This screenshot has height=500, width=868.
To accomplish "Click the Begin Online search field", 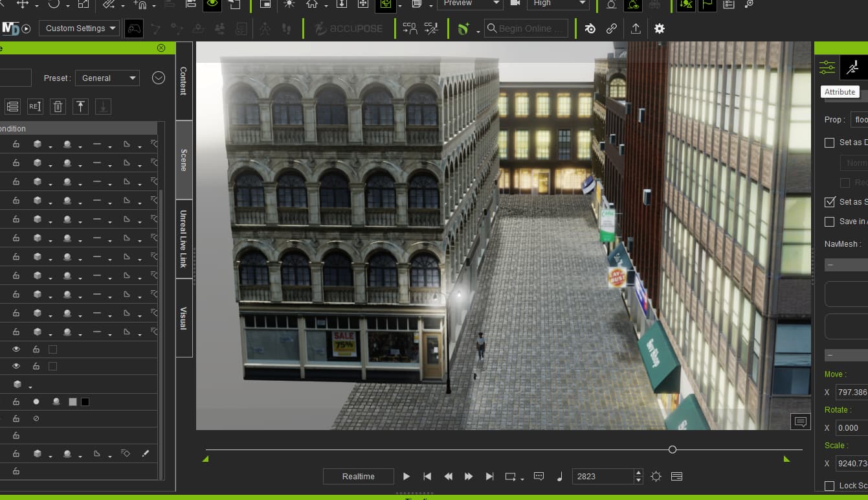I will coord(526,28).
